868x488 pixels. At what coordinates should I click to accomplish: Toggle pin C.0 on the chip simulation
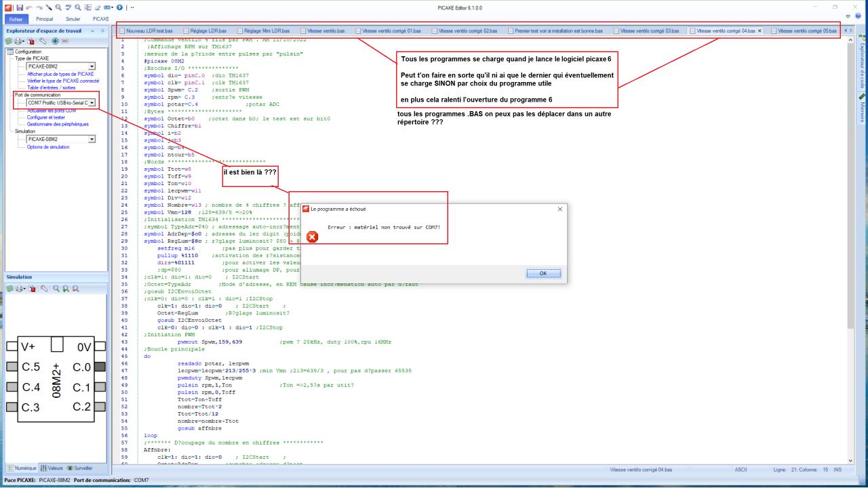point(99,367)
